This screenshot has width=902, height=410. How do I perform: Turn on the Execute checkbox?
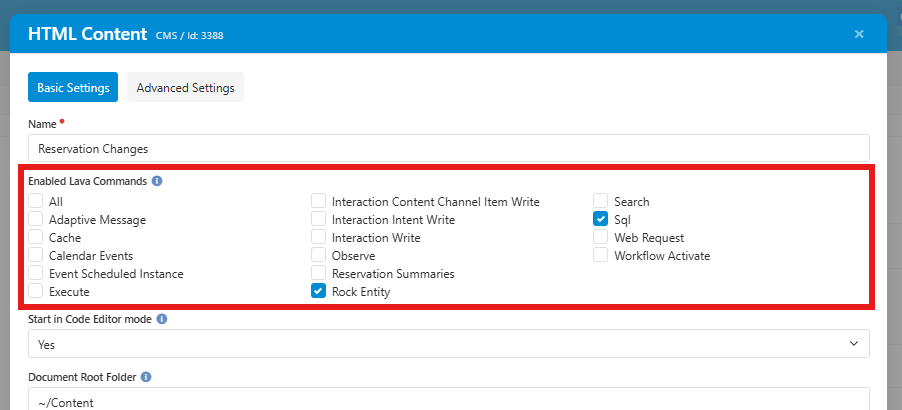36,291
